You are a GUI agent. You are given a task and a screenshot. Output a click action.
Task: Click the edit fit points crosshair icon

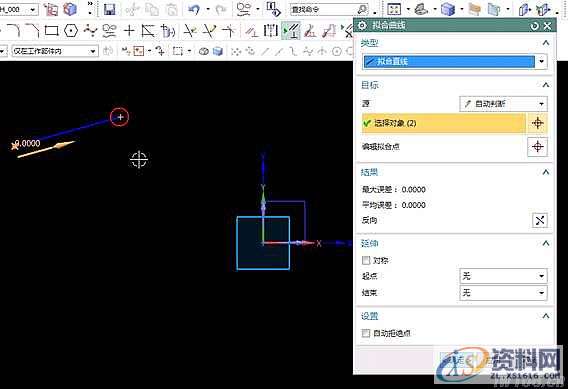(x=537, y=147)
